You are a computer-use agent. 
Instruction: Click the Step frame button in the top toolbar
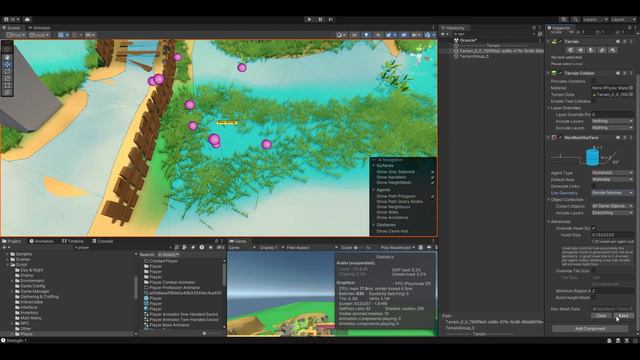(331, 19)
